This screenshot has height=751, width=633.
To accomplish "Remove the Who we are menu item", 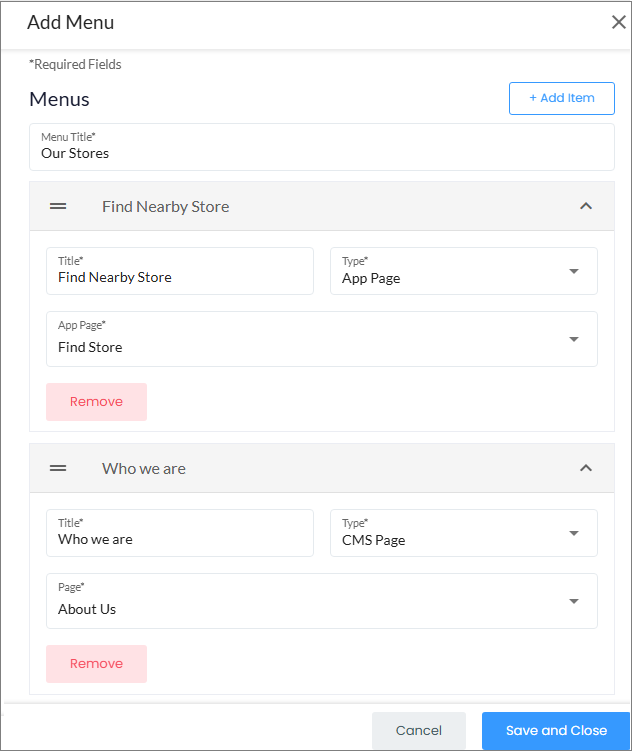I will click(x=96, y=663).
